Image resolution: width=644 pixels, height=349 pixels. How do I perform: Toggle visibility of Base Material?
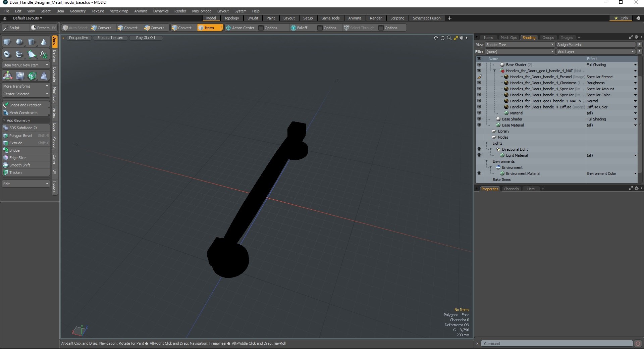479,125
